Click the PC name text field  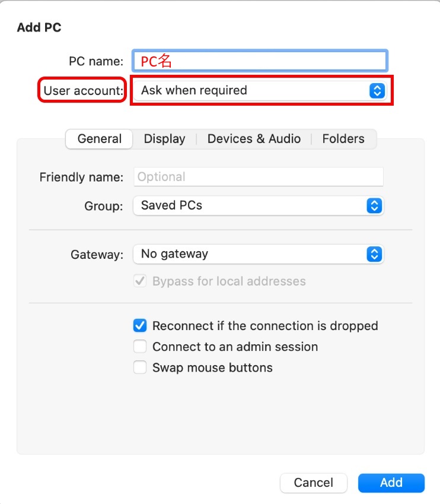(260, 61)
